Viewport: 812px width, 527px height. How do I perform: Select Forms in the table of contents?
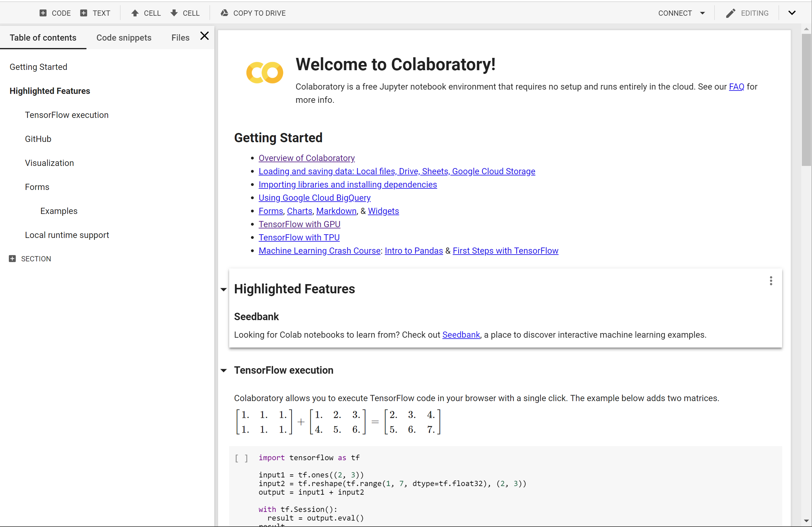[x=37, y=187]
